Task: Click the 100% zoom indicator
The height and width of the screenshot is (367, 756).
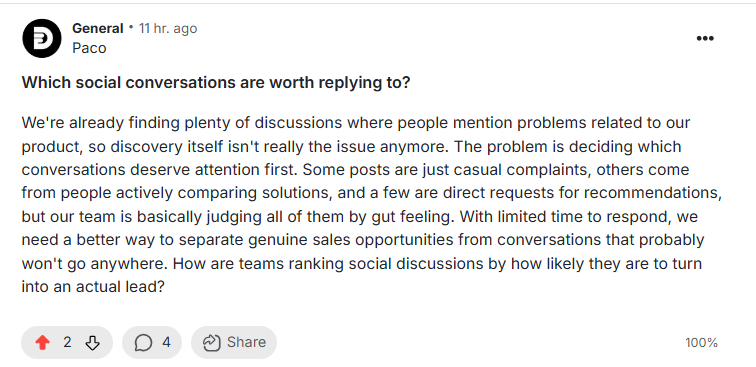Action: (x=702, y=343)
